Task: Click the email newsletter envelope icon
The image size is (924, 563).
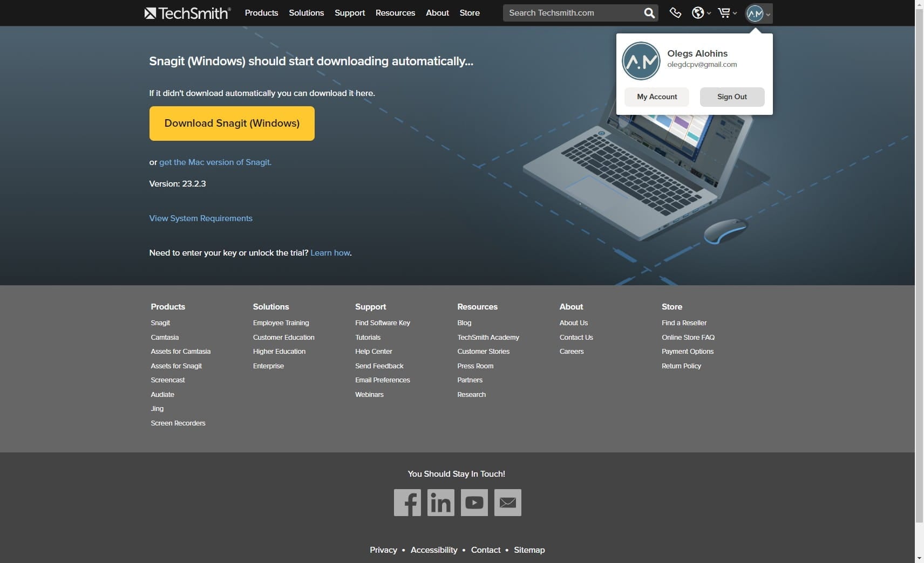Action: (508, 503)
